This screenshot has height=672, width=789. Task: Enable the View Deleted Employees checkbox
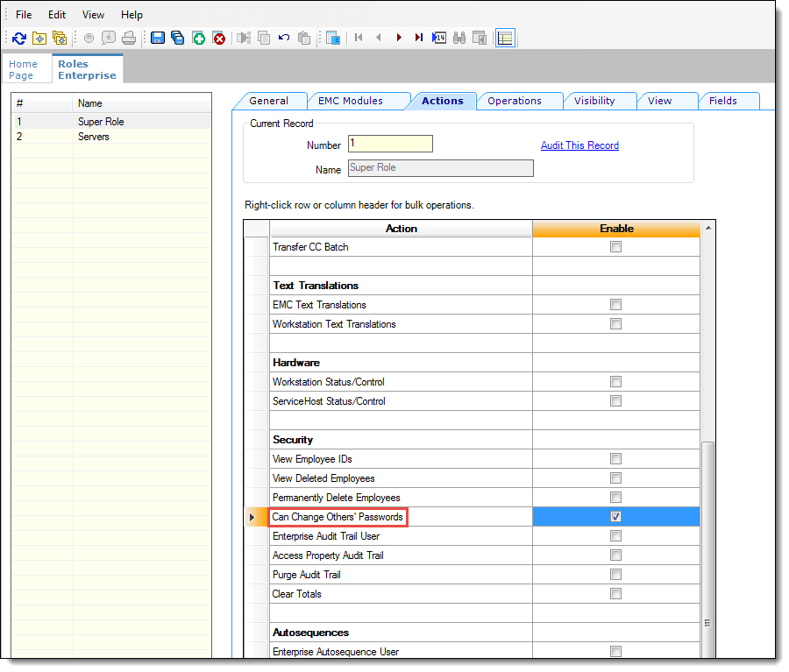[615, 477]
